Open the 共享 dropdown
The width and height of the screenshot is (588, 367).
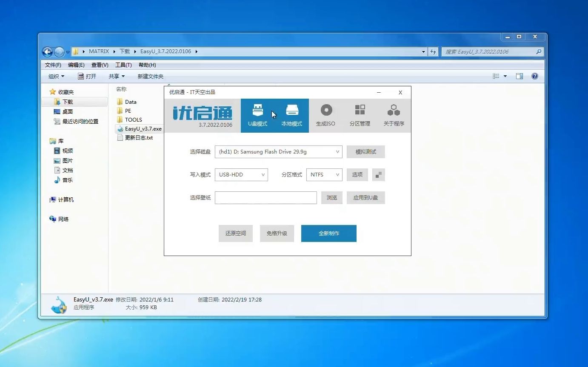click(x=117, y=77)
